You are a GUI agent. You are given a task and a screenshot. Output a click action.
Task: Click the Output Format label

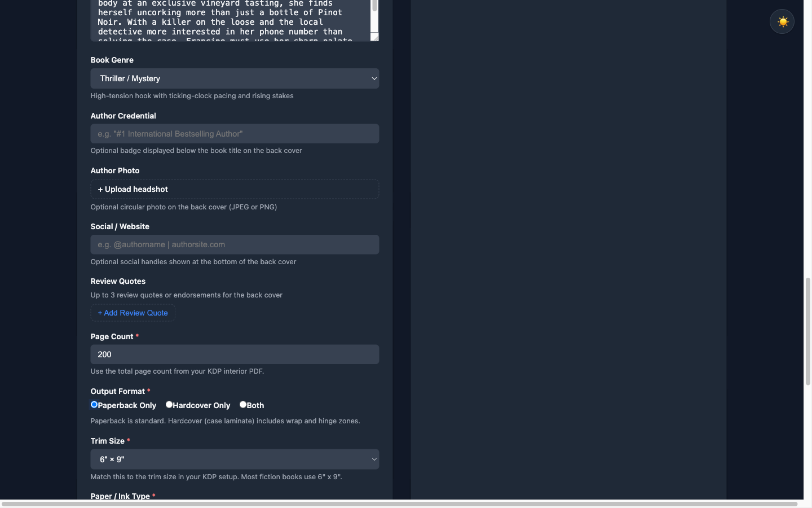(117, 391)
